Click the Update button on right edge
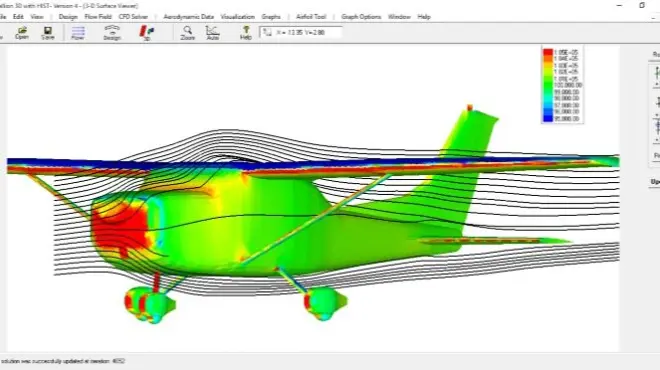 tap(655, 182)
